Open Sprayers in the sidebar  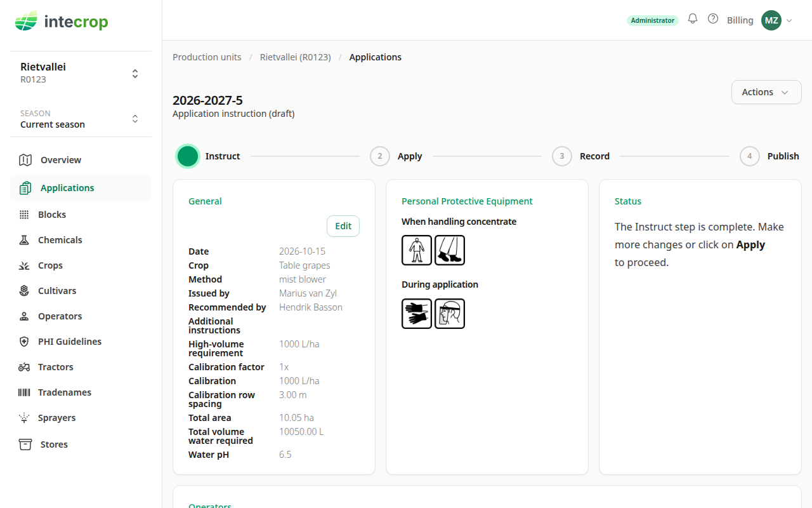[81, 418]
